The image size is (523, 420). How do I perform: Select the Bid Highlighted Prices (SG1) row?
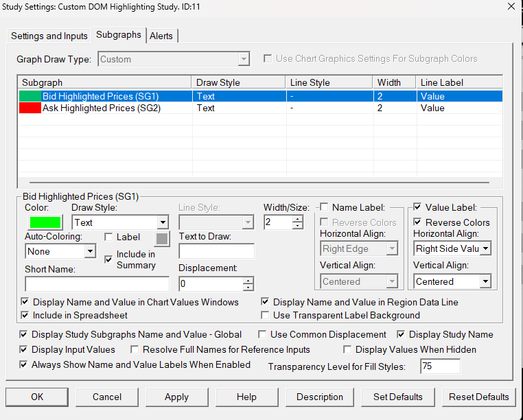click(x=100, y=96)
